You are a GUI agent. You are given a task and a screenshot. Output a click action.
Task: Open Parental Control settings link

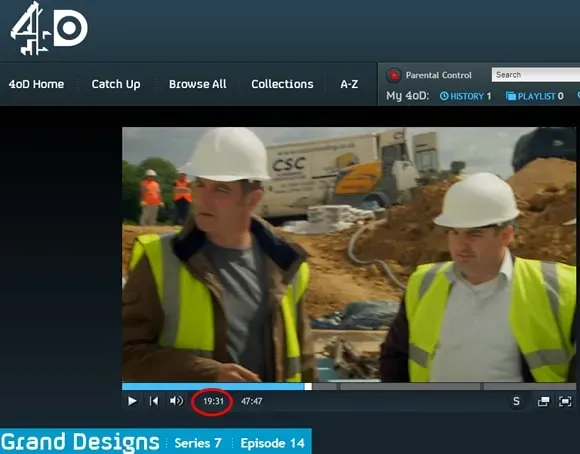[438, 75]
